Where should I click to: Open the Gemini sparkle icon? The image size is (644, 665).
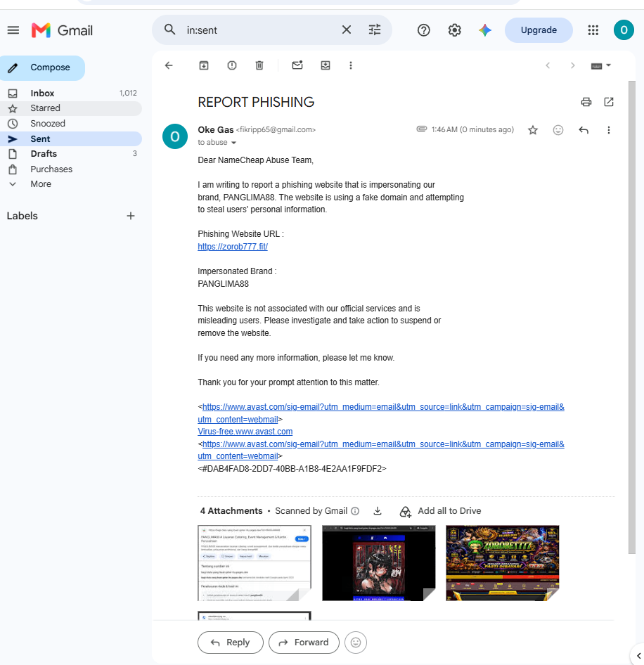pyautogui.click(x=485, y=30)
